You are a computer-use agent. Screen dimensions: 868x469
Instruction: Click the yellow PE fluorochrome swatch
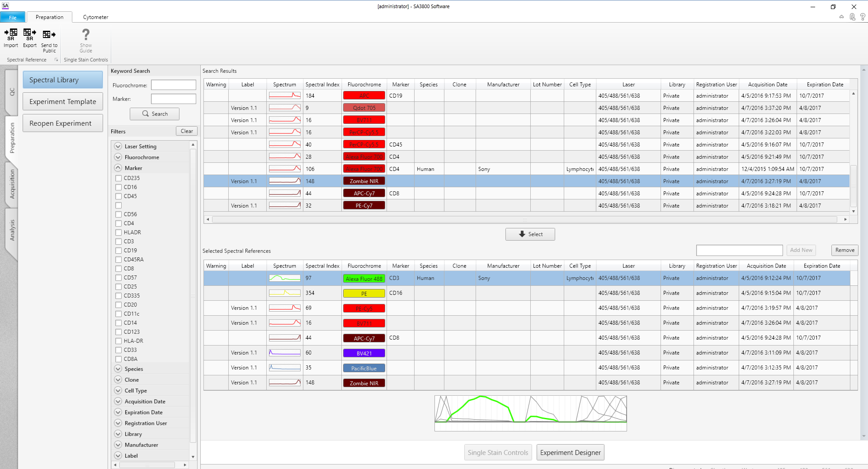pos(364,294)
